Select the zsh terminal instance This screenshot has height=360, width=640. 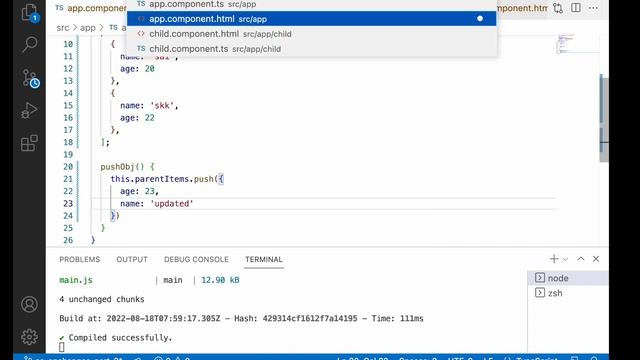pos(568,293)
